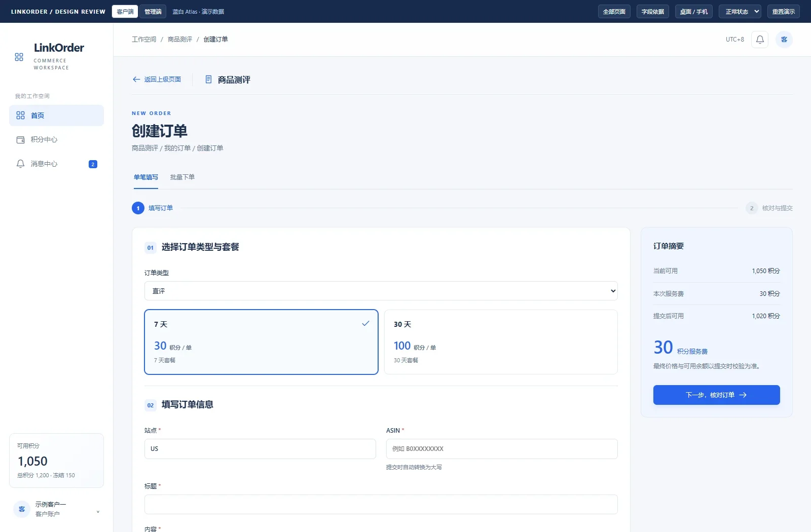811x532 pixels.
Task: Open the 正常状态 dropdown in top bar
Action: tap(740, 12)
